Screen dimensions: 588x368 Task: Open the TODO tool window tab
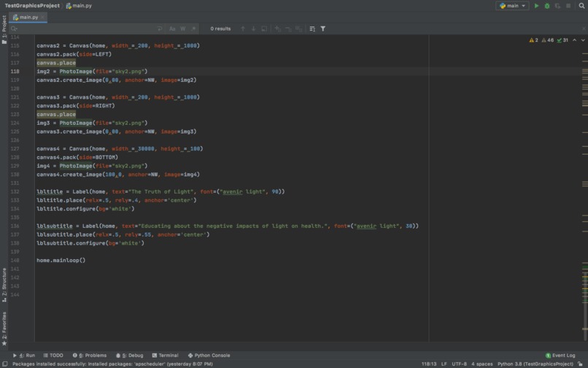tap(53, 356)
